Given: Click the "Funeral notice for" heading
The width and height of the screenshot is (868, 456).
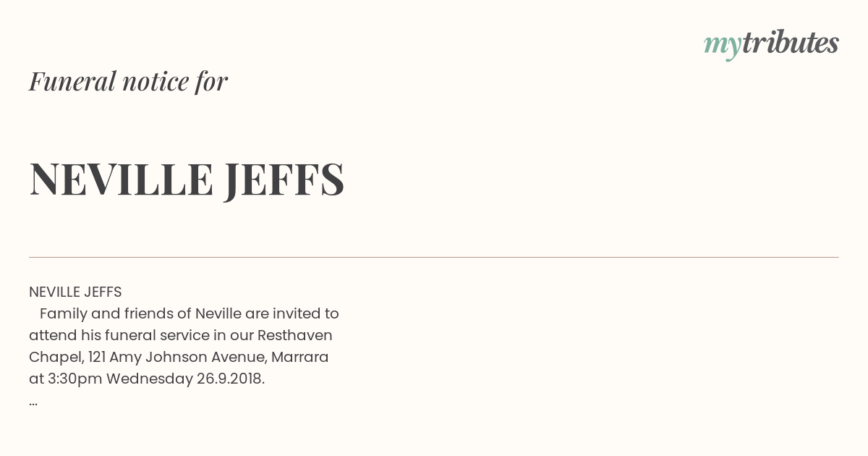Looking at the screenshot, I should point(128,81).
